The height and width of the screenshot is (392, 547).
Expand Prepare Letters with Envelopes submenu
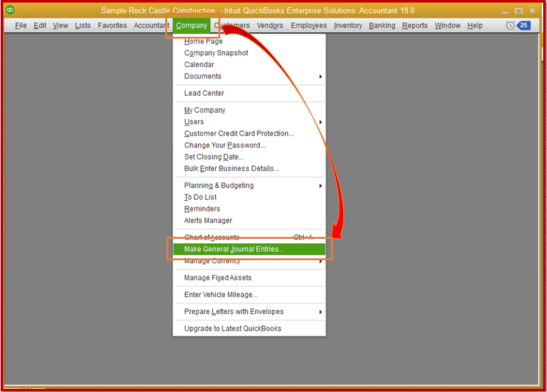point(249,312)
